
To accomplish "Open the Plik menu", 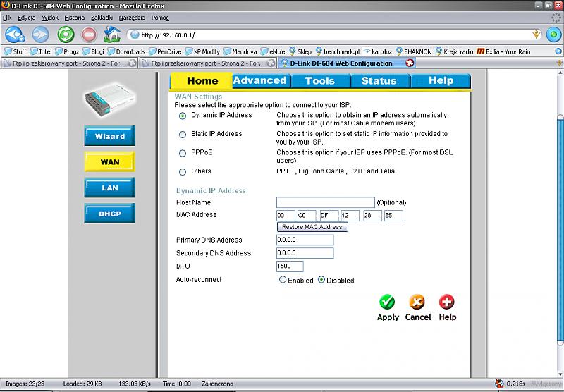I will pyautogui.click(x=7, y=17).
